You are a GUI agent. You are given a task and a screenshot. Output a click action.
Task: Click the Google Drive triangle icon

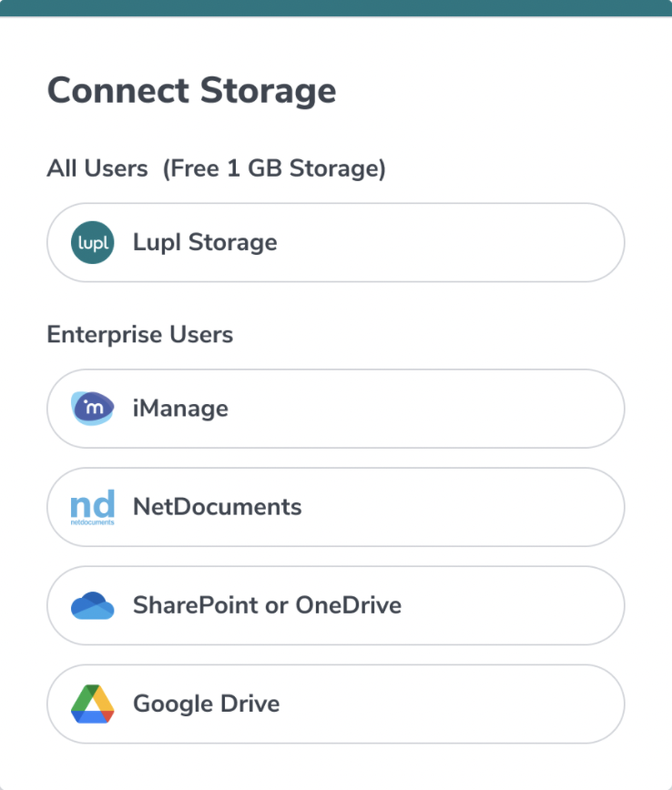click(x=91, y=703)
